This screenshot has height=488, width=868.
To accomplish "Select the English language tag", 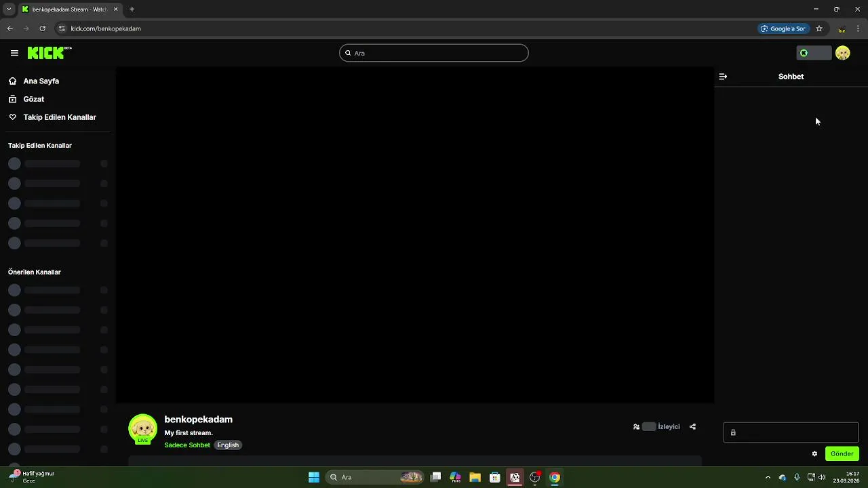I will [228, 445].
